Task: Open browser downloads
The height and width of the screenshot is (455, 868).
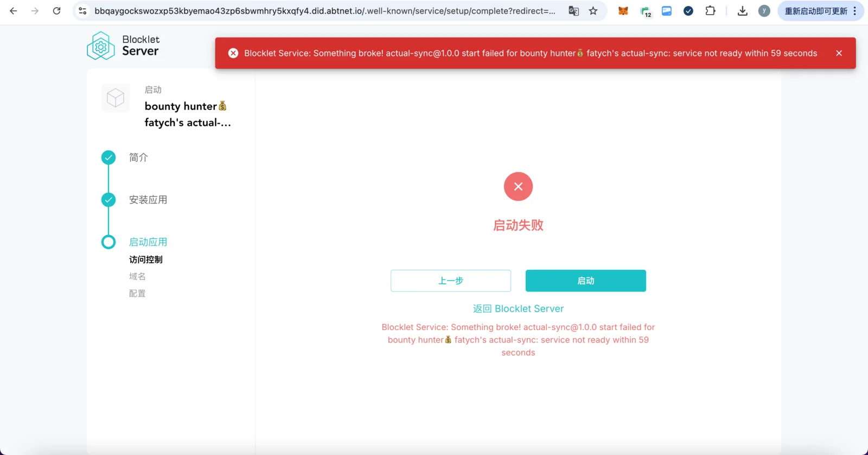Action: [x=743, y=11]
